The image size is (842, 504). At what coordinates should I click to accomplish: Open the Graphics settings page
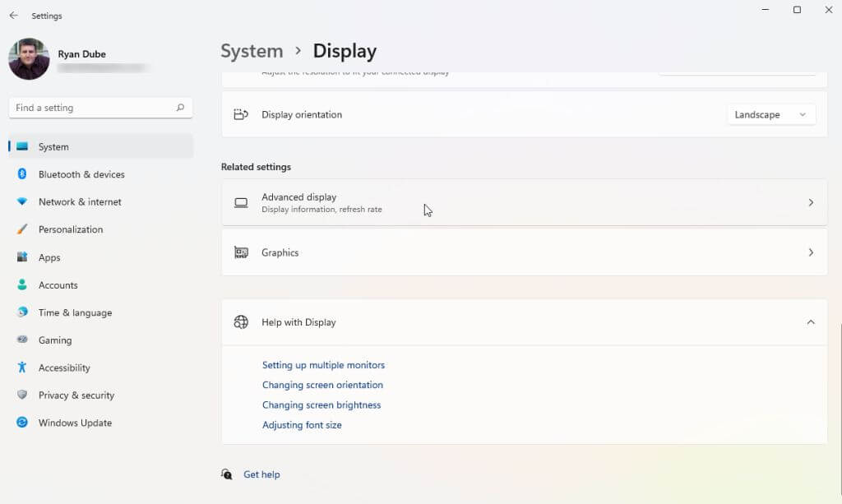524,252
